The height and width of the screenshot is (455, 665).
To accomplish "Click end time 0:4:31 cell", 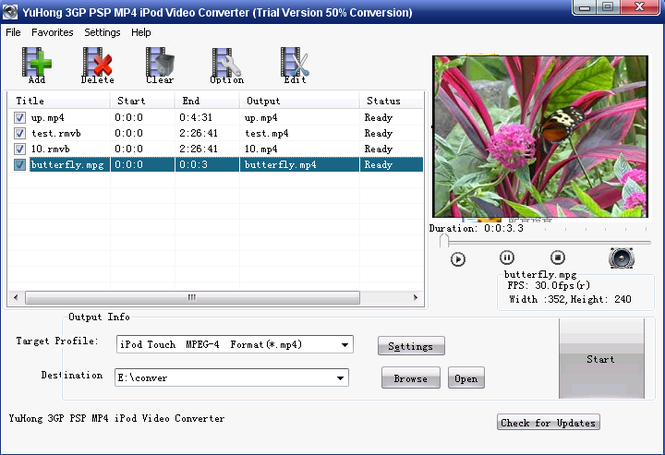I will (196, 117).
